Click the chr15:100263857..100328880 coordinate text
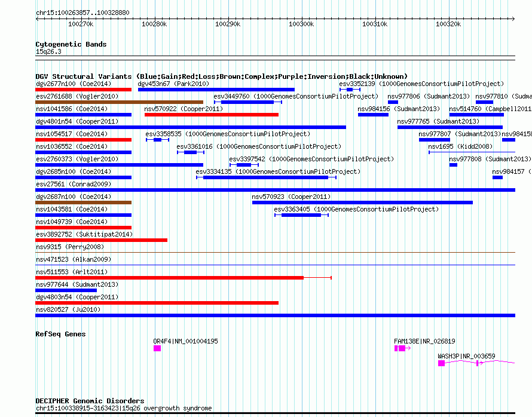The image size is (532, 417). pyautogui.click(x=82, y=13)
